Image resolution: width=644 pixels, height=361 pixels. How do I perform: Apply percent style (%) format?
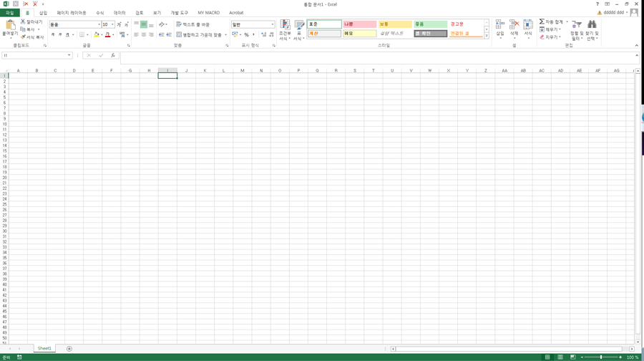click(x=246, y=35)
